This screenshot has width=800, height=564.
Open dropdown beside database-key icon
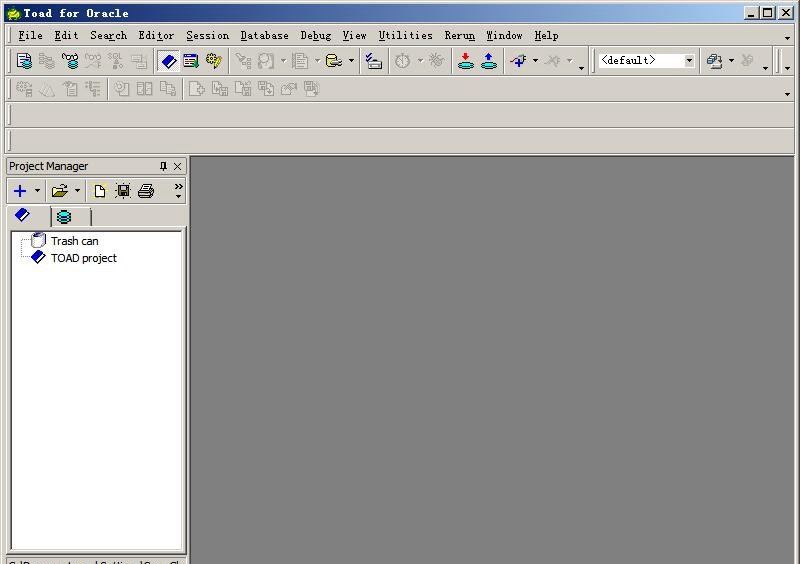click(352, 61)
